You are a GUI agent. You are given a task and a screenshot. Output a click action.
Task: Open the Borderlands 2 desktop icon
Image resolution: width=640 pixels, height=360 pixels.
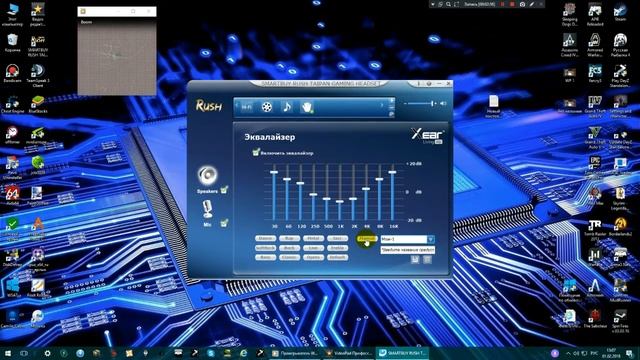(x=620, y=228)
